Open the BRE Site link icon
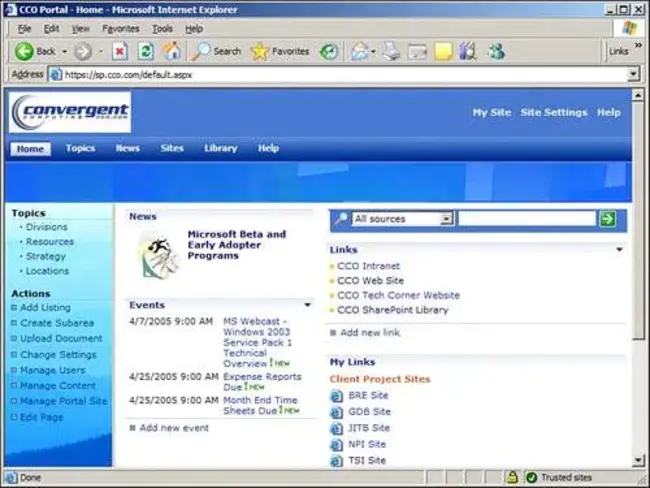Viewport: 650px width, 488px height. click(337, 396)
